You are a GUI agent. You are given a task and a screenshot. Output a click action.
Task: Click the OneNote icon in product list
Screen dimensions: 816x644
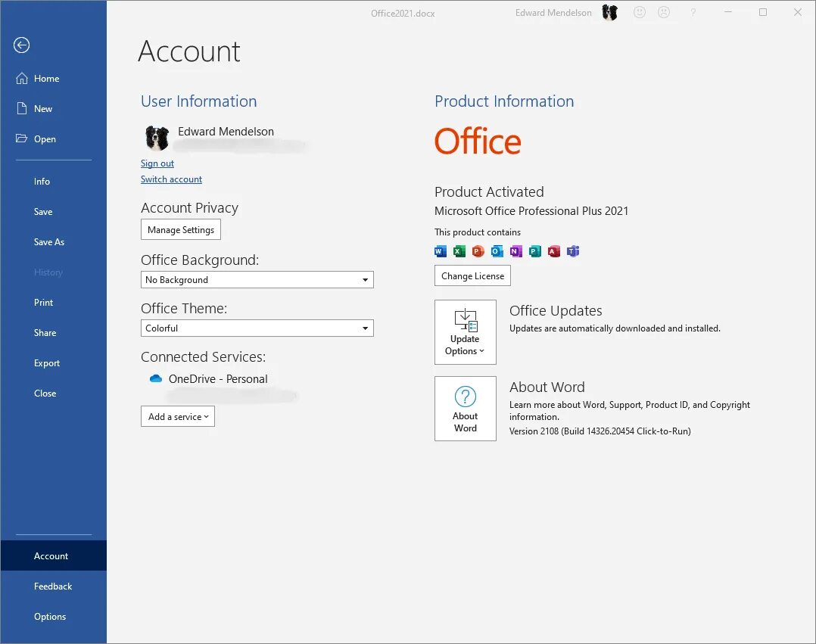point(516,251)
